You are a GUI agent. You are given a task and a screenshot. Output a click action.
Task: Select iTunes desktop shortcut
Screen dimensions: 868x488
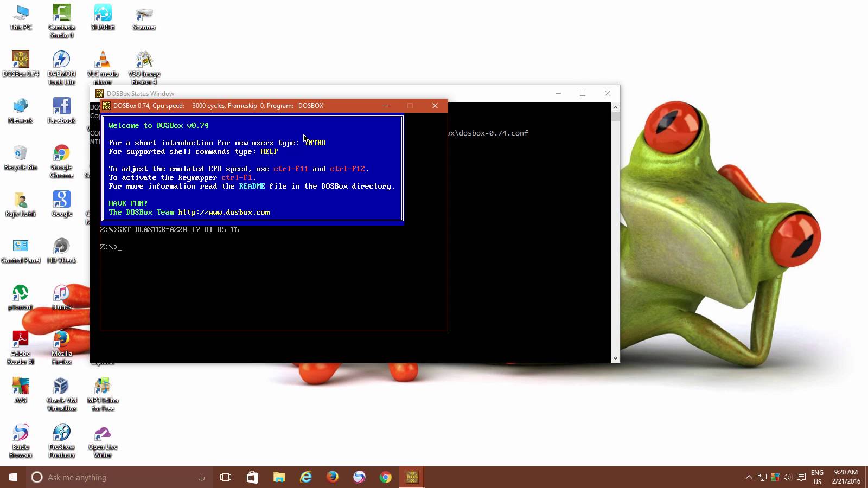[61, 297]
